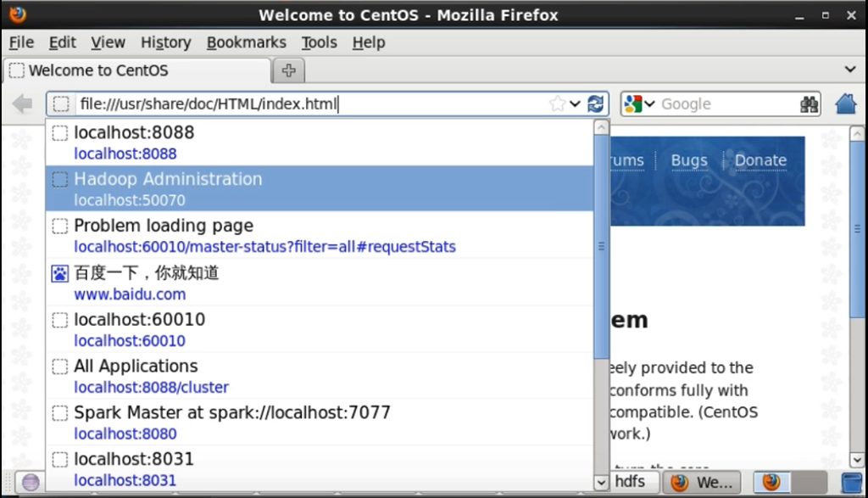The image size is (868, 498).
Task: Click the Firefox logo in the title bar
Action: [x=18, y=14]
